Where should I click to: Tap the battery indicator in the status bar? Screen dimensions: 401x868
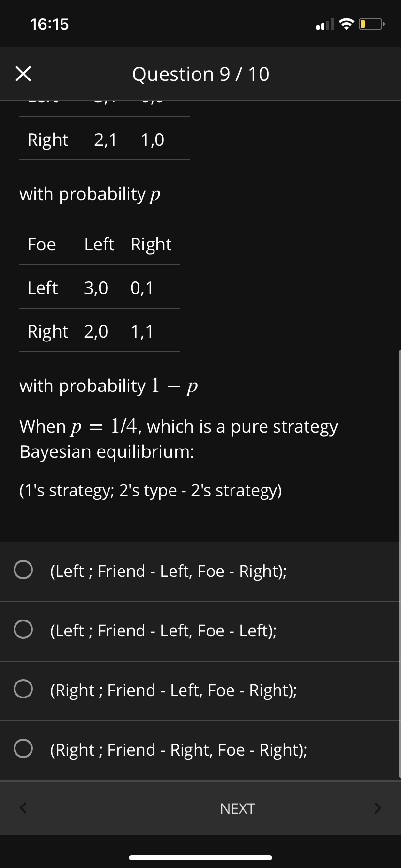370,23
